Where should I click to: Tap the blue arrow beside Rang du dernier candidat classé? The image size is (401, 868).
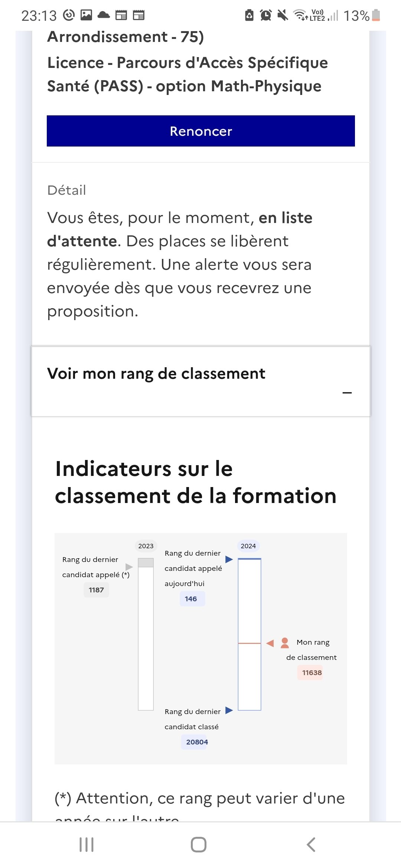click(229, 710)
